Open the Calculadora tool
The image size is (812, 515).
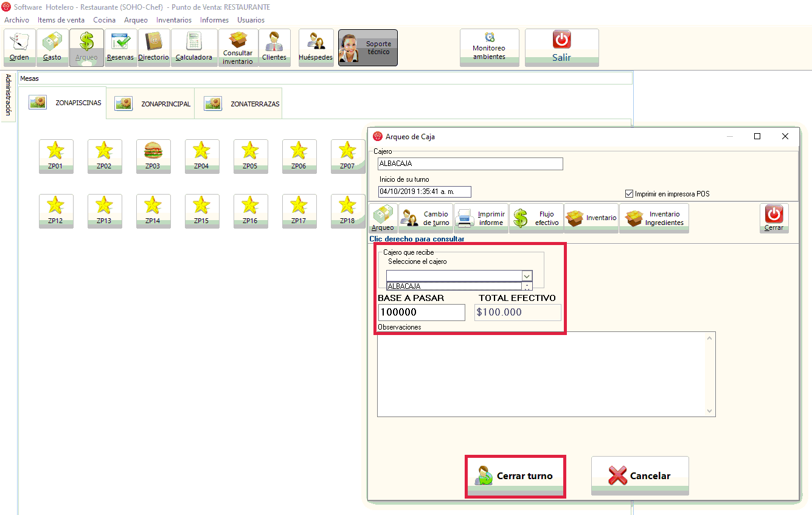194,47
